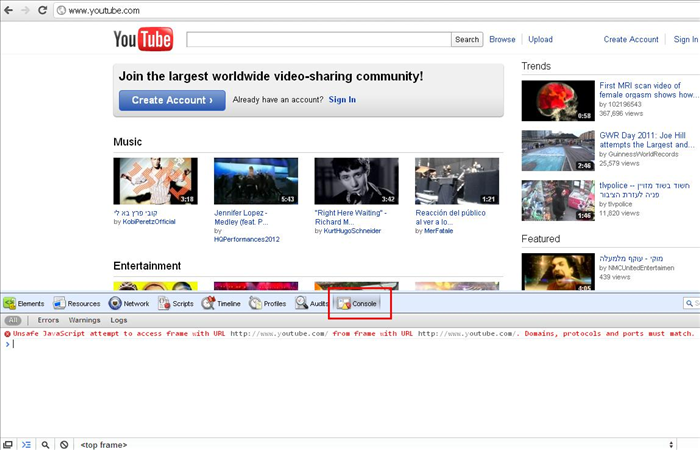The width and height of the screenshot is (700, 450).
Task: Click Sign In link in the banner
Action: point(342,100)
